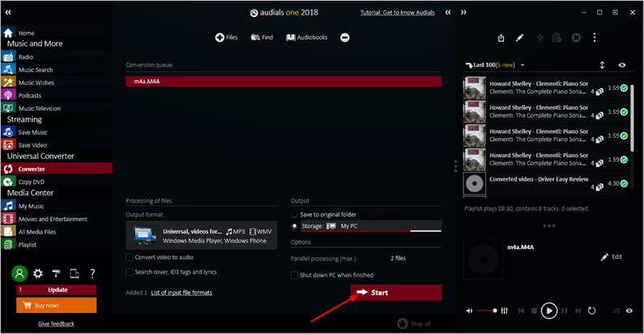Open the three-dot more menu
The image size is (644, 334).
coord(594,38)
